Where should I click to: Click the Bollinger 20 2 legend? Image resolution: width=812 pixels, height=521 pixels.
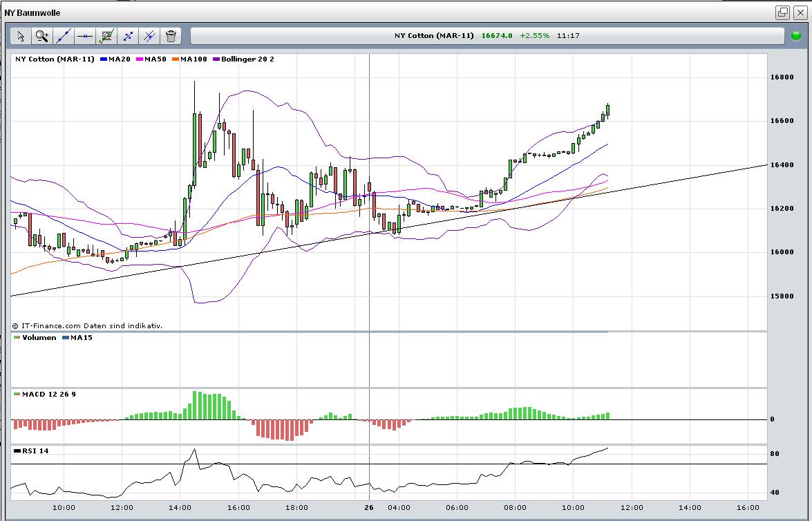[x=247, y=59]
